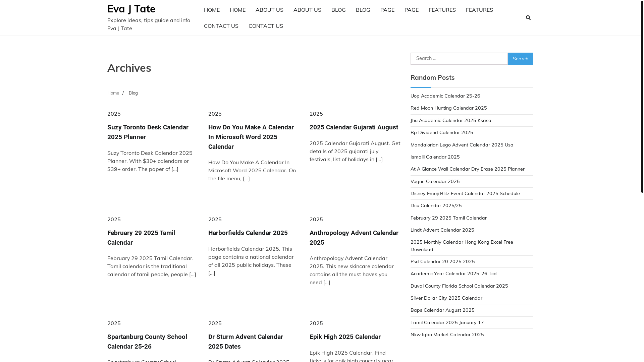This screenshot has height=362, width=644.
Task: Open Epik High 2025 Calendar post
Action: (x=345, y=337)
